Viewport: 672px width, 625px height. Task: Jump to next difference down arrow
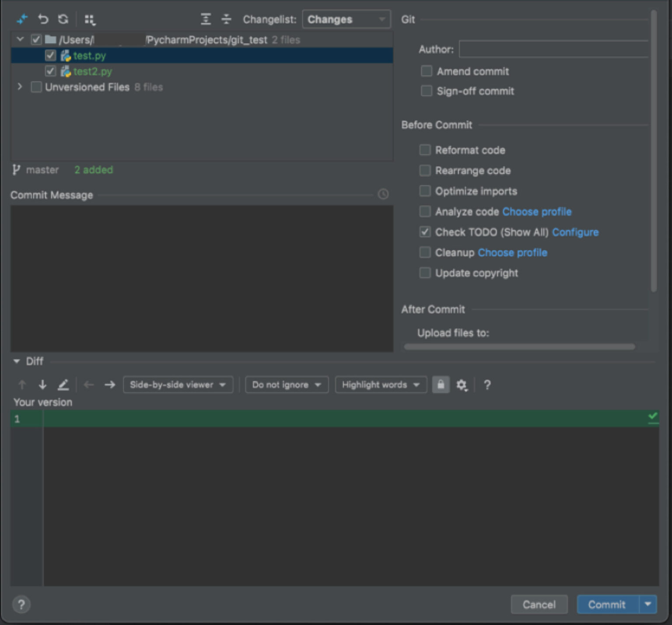pyautogui.click(x=42, y=385)
